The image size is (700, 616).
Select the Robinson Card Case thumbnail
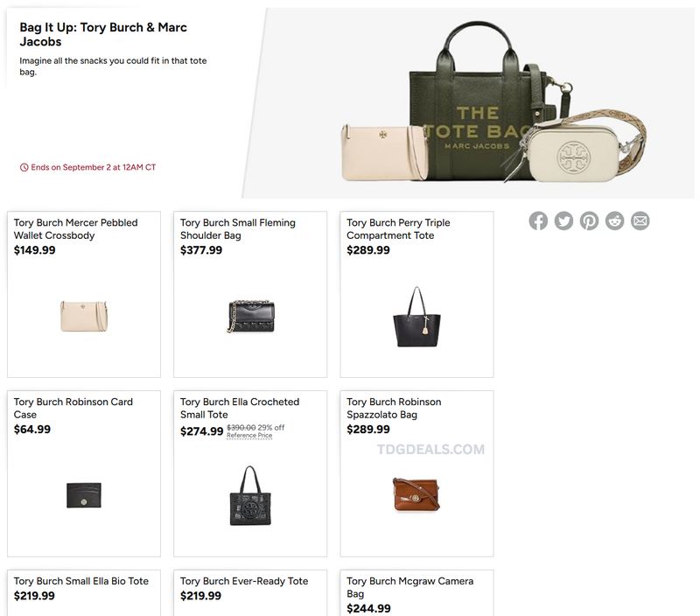tap(84, 495)
